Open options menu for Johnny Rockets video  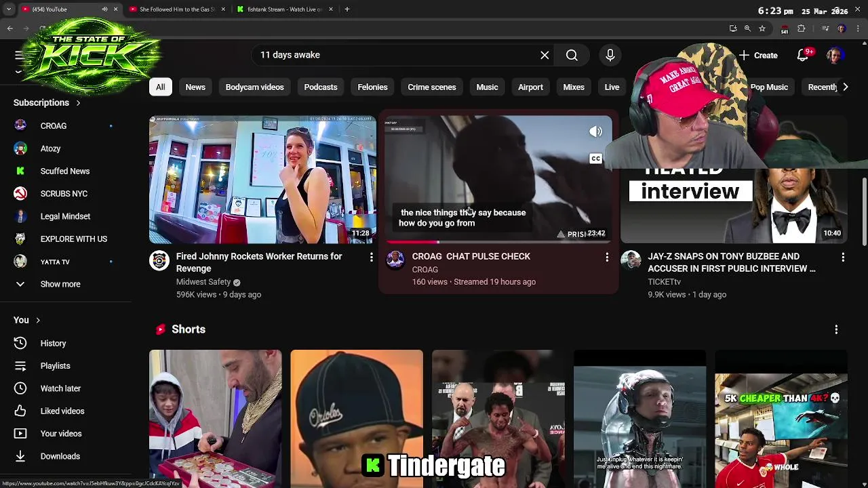371,258
